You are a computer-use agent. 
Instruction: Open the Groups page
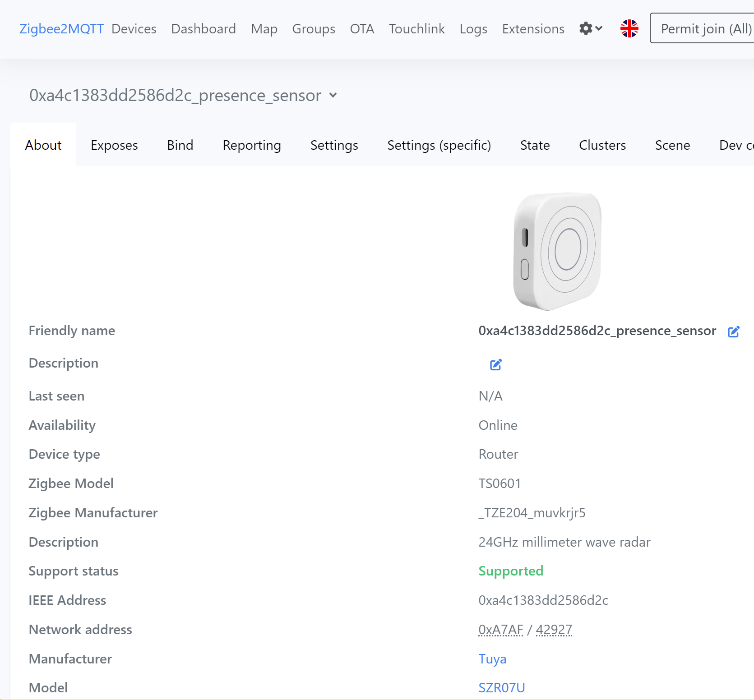(314, 28)
